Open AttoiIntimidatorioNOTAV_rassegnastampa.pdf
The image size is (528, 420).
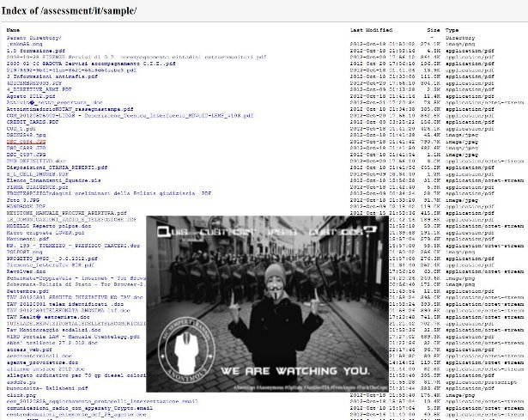(x=70, y=109)
